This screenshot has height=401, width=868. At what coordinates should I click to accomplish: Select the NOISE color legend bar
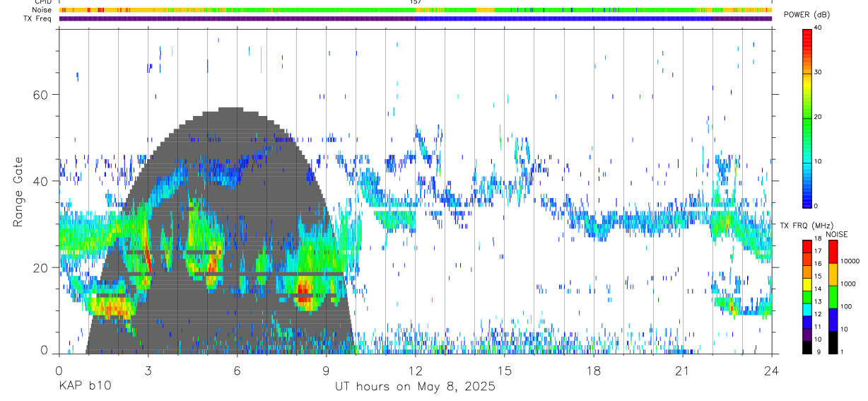click(x=833, y=296)
